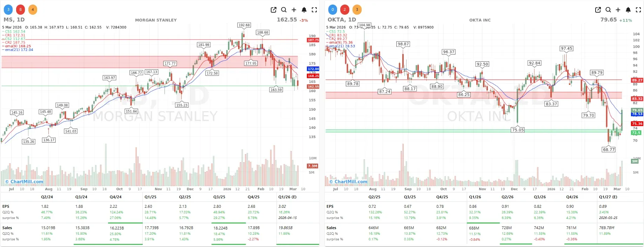Click the -3% change next to the MS price
644x247 pixels.
[x=304, y=20]
